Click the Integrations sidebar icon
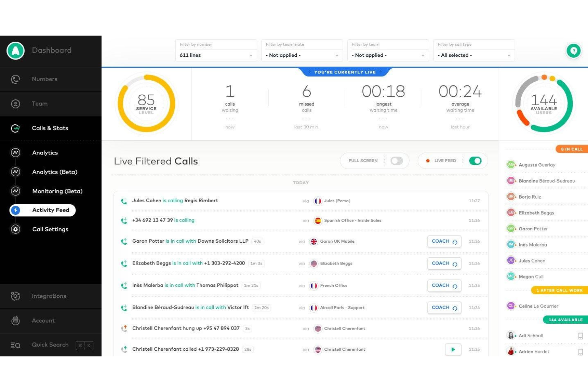588x392 pixels. pyautogui.click(x=15, y=296)
